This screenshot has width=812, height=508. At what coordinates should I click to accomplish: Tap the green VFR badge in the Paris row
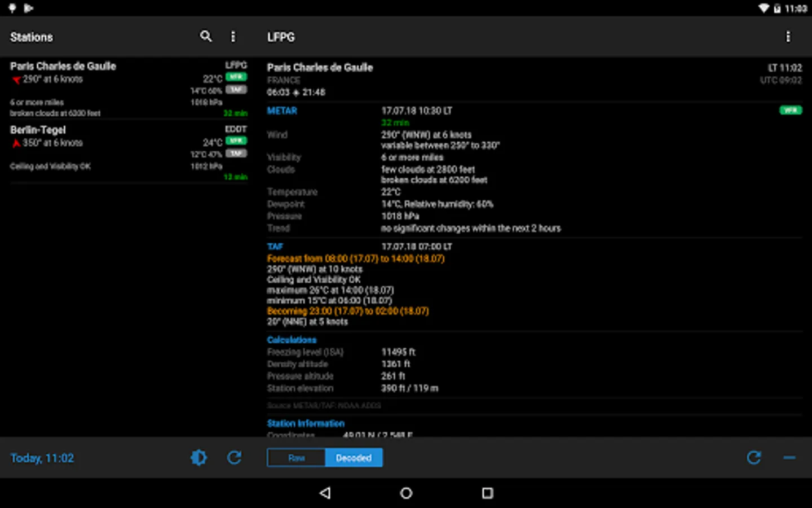pos(236,77)
